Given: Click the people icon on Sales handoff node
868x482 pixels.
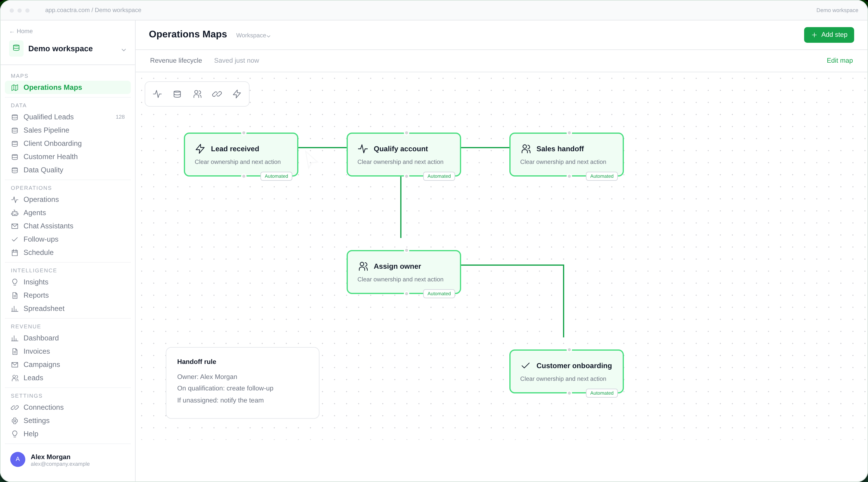Looking at the screenshot, I should pyautogui.click(x=526, y=149).
